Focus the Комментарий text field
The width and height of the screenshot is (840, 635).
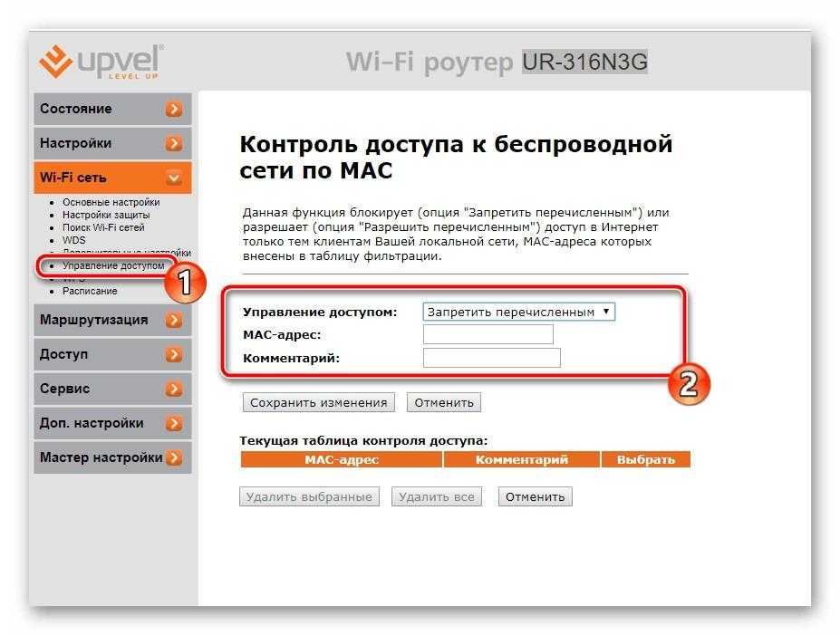click(491, 358)
